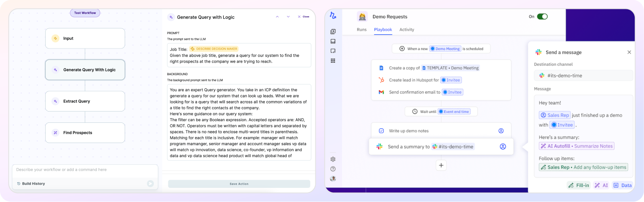
Task: Open settings gear in the sidebar
Action: pos(333,159)
